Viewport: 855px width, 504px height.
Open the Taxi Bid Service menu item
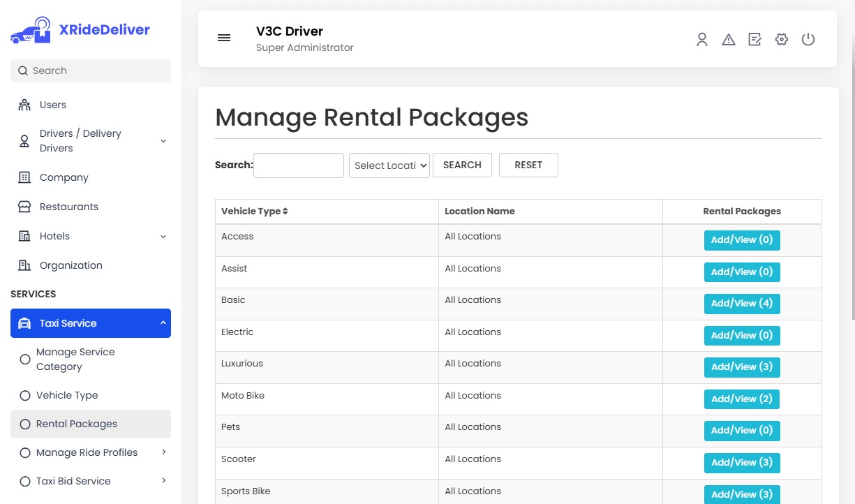point(73,481)
